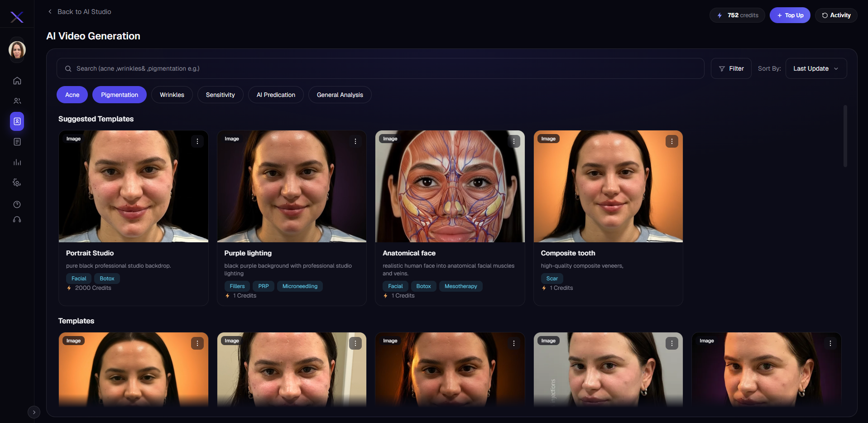Open the settings gear sidebar icon
Viewport: 868px width, 423px height.
(x=17, y=183)
